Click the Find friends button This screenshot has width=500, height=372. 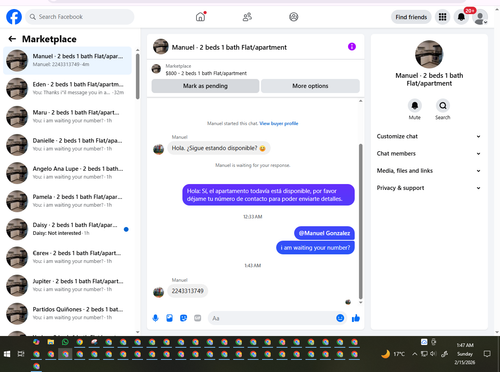(411, 17)
